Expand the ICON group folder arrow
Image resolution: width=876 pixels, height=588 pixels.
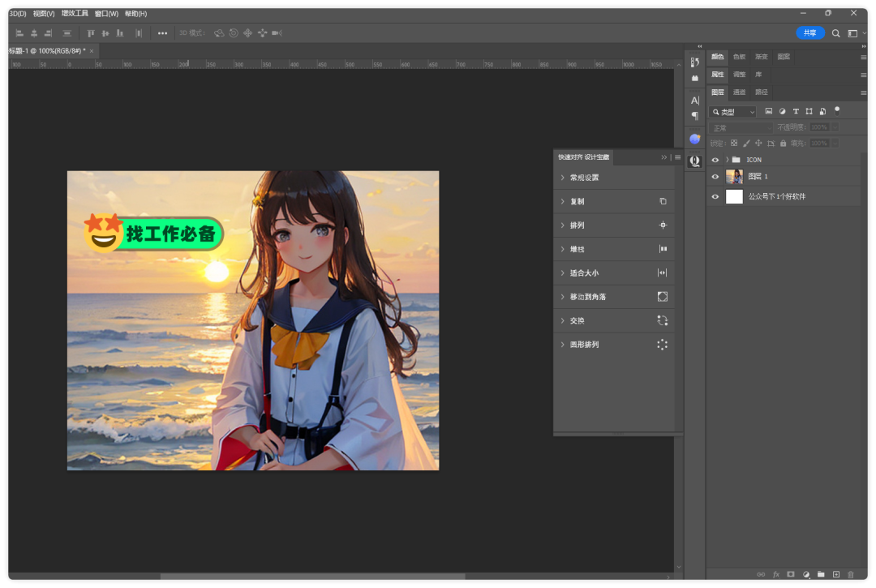point(727,160)
